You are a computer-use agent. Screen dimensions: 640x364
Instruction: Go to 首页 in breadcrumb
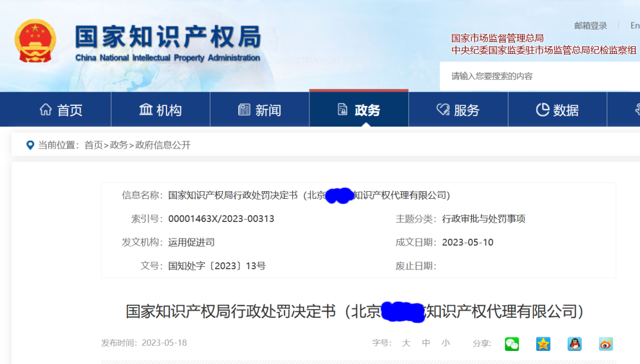(94, 145)
